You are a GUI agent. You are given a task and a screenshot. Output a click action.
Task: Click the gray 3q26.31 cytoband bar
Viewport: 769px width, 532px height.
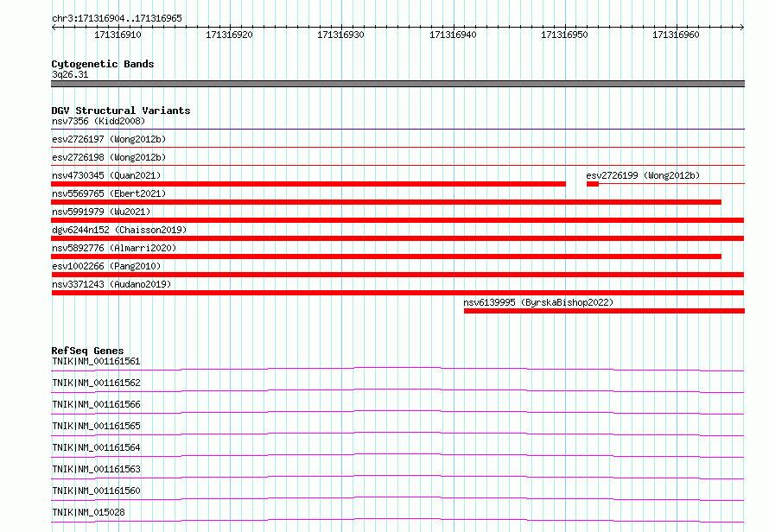[397, 84]
